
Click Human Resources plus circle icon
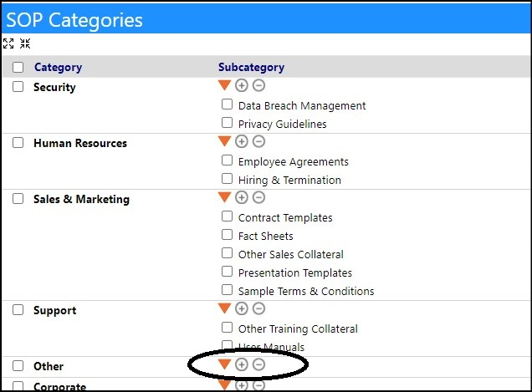(242, 141)
